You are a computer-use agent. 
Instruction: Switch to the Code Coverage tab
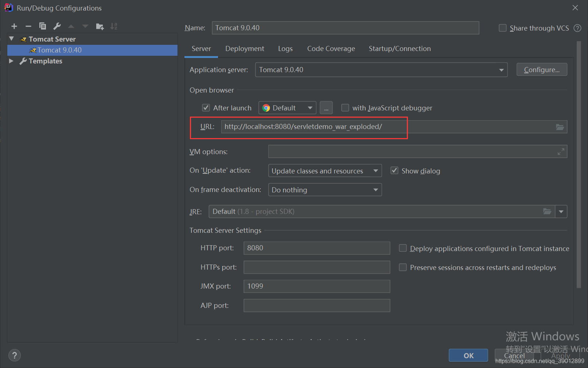331,49
